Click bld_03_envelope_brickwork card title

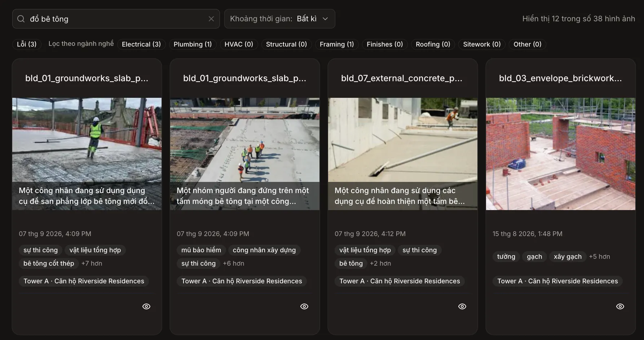click(x=560, y=78)
